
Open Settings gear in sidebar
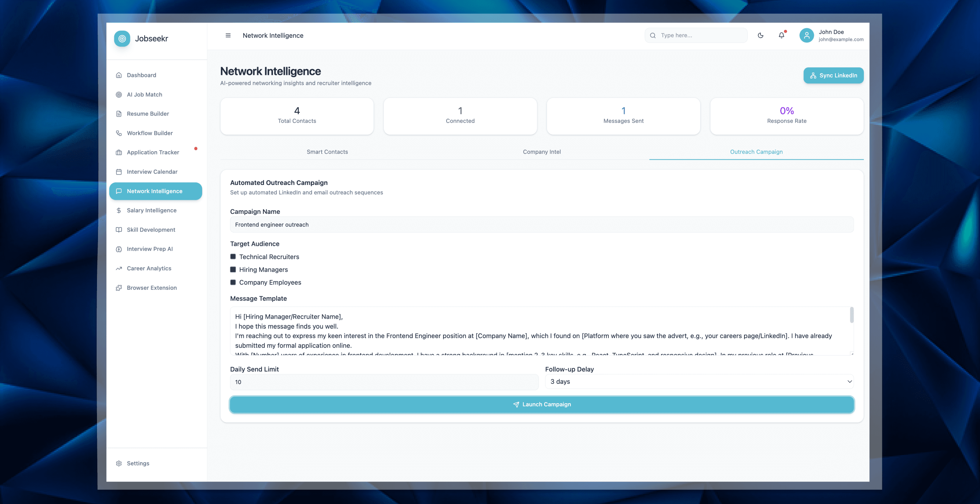coord(119,463)
